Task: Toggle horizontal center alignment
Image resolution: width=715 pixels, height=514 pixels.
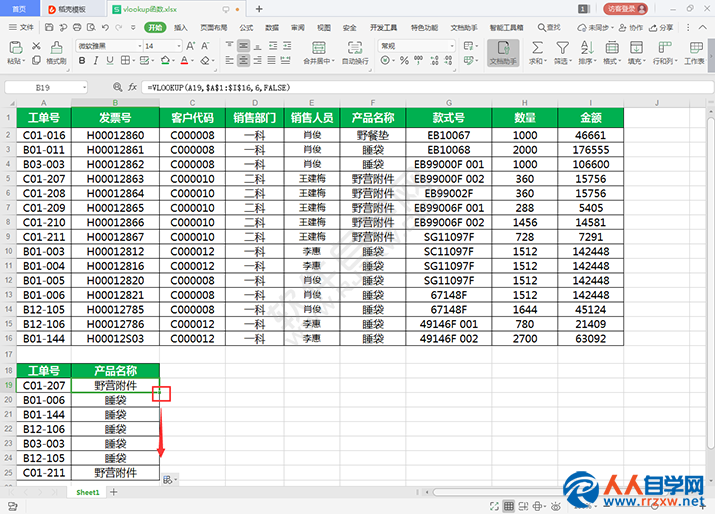Action: click(244, 60)
